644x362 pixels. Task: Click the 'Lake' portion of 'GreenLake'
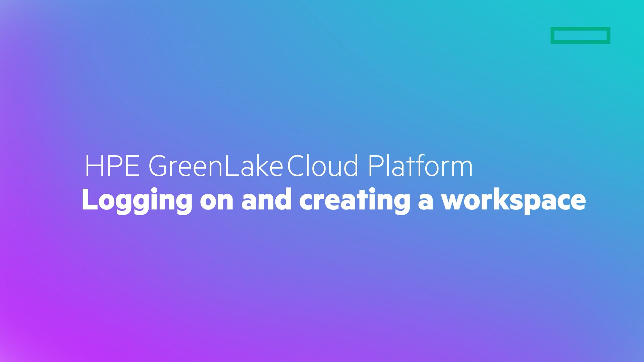[253, 166]
